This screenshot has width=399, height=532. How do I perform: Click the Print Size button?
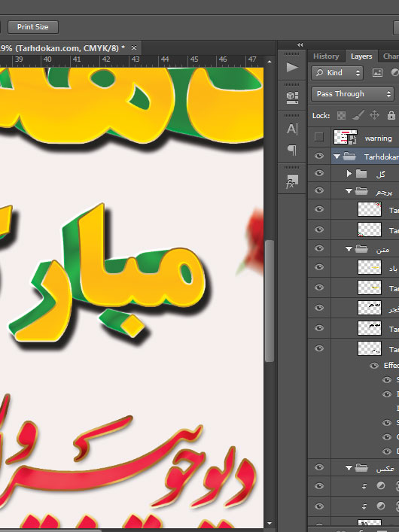click(x=33, y=27)
